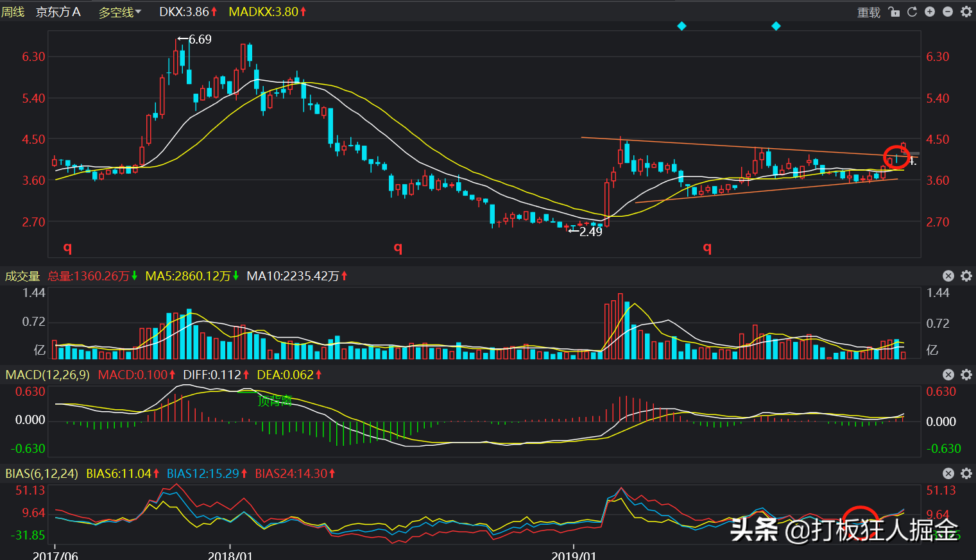Close the MACD indicator panel

948,375
